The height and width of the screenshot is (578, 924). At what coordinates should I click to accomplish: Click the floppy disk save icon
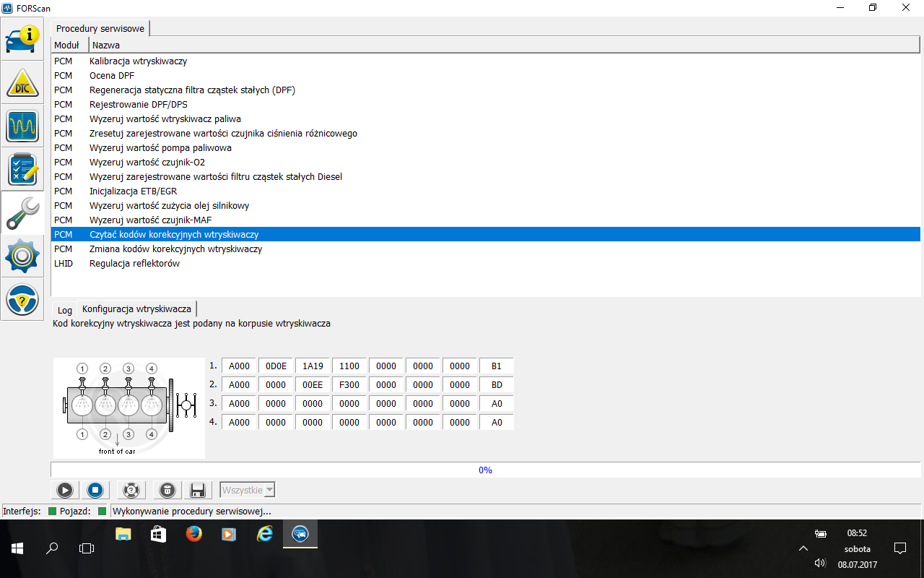197,491
